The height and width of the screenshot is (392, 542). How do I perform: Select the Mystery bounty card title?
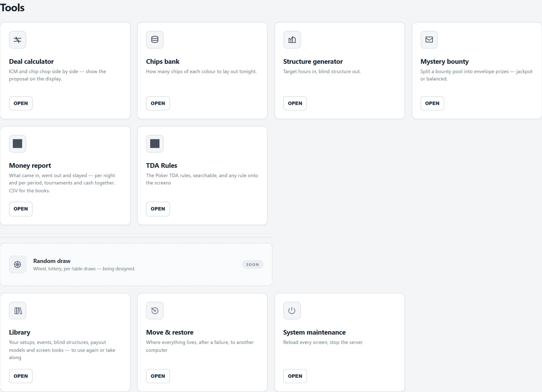(445, 62)
